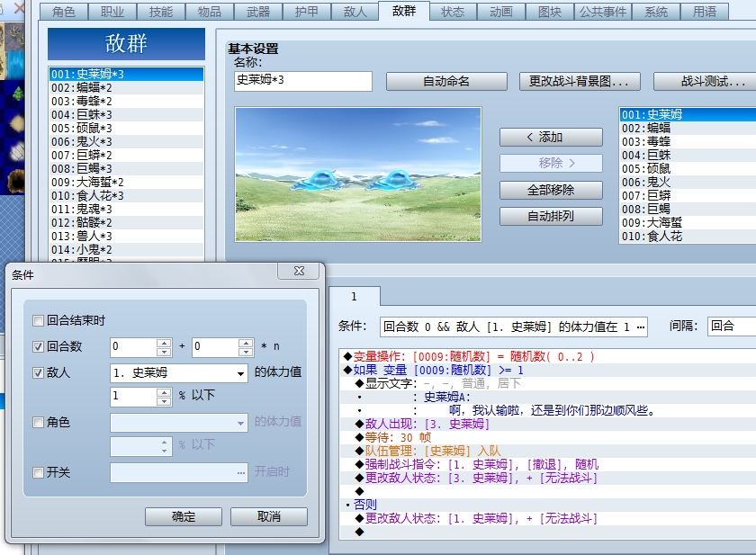Select the left slime in the battle preview
Screen dimensions: 756x555
[x=319, y=181]
